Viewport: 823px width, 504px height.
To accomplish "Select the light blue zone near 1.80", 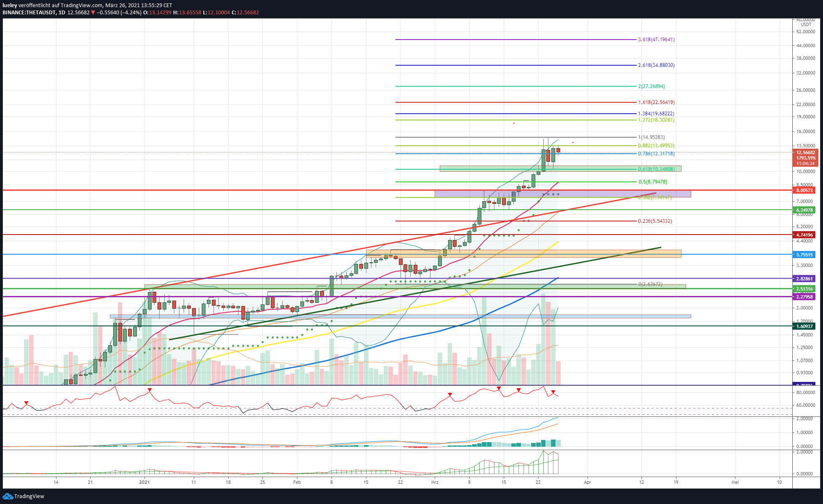I will point(400,316).
